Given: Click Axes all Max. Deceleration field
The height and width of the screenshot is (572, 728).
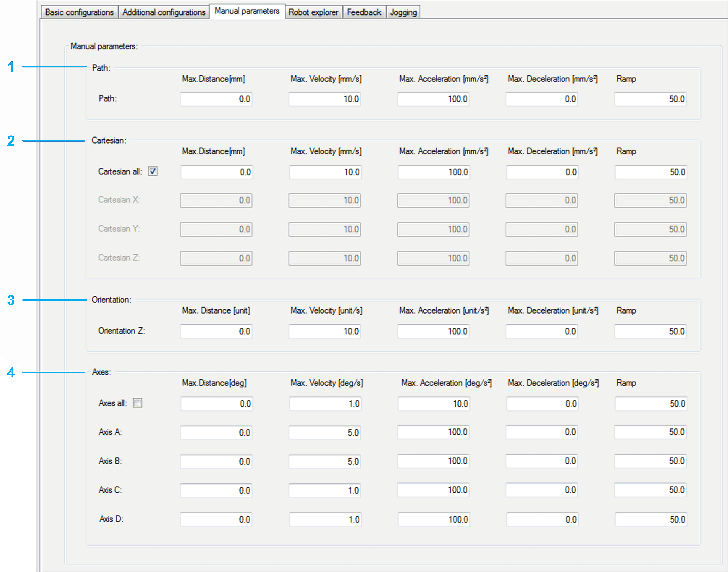Looking at the screenshot, I should (542, 403).
